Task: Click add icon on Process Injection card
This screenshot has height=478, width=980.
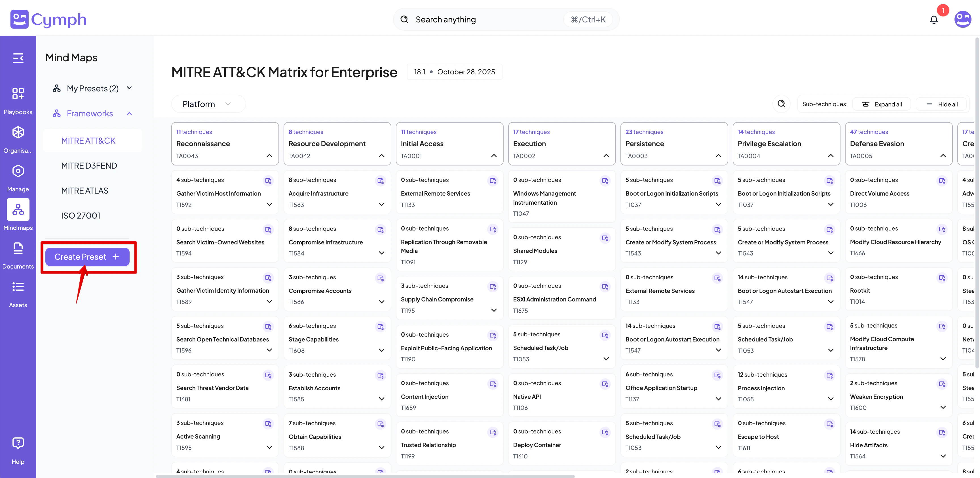Action: (830, 375)
